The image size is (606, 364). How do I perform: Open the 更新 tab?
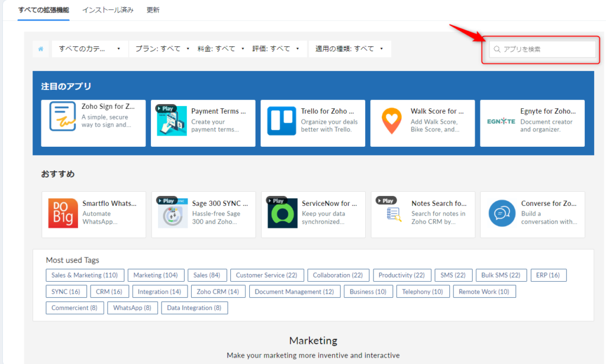pyautogui.click(x=153, y=10)
